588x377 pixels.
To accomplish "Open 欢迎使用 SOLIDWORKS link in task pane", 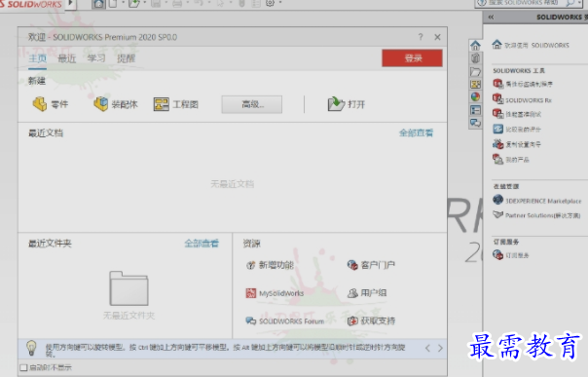I will point(531,45).
